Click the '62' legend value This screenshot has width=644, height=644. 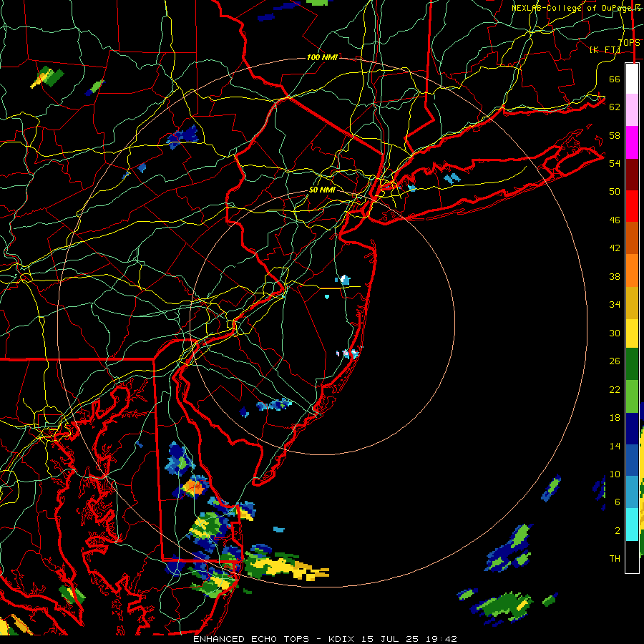[615, 107]
